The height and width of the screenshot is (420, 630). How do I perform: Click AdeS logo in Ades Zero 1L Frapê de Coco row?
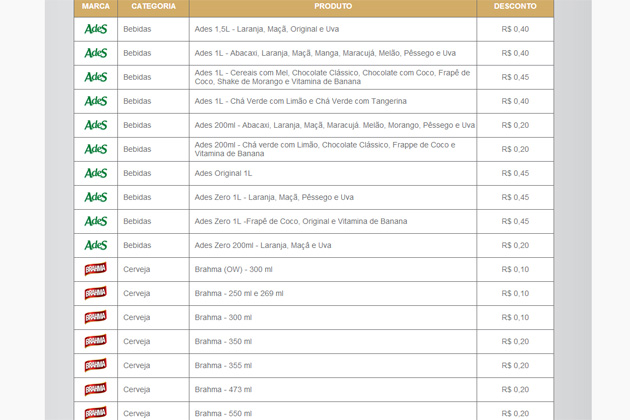pyautogui.click(x=96, y=221)
